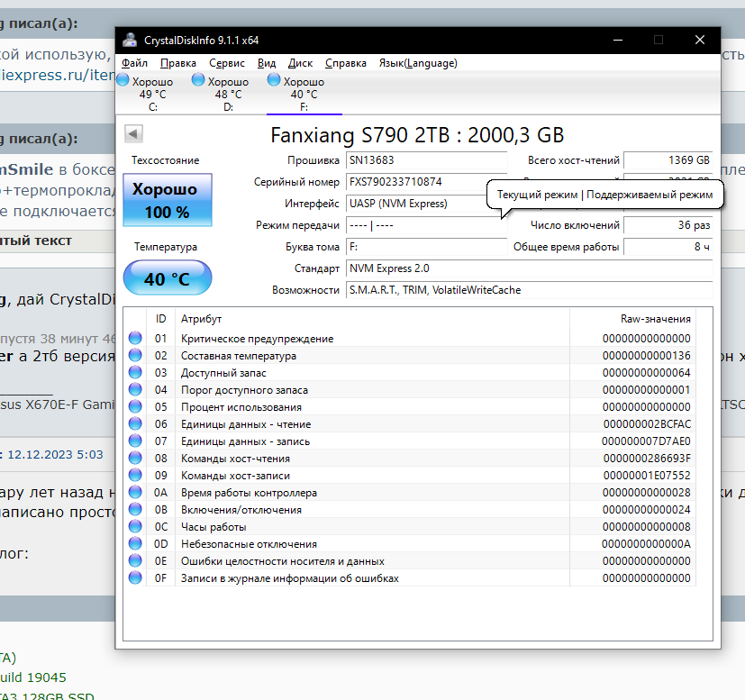
Task: Click the ID column header
Action: pos(160,319)
